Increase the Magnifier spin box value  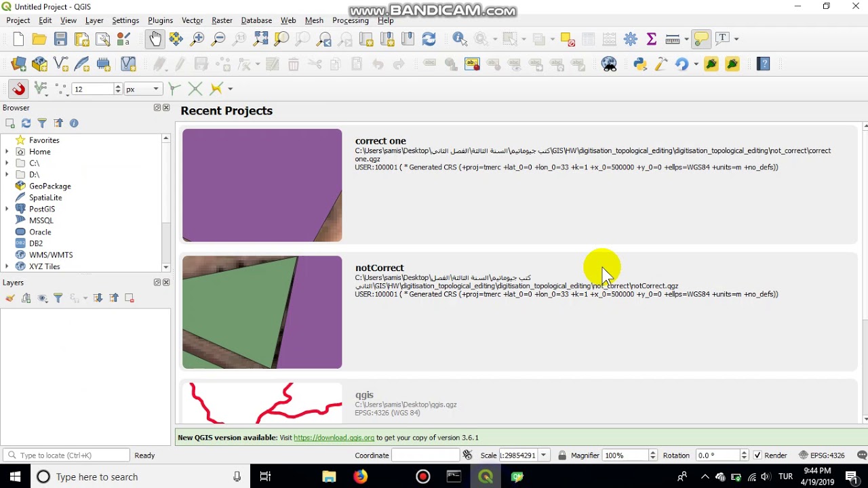click(652, 453)
